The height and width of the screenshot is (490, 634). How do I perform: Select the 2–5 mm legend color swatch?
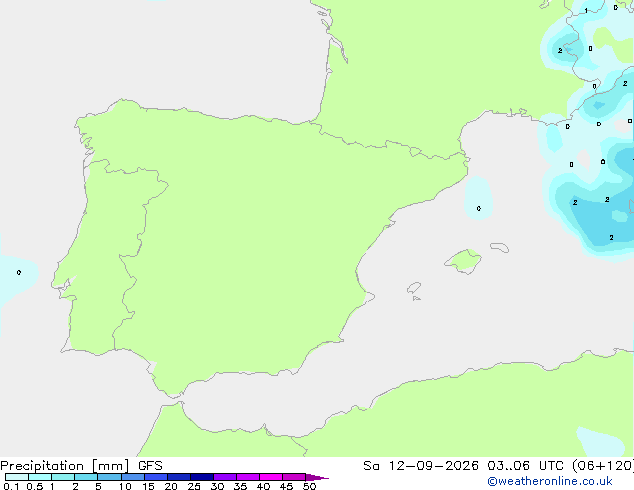pos(86,477)
